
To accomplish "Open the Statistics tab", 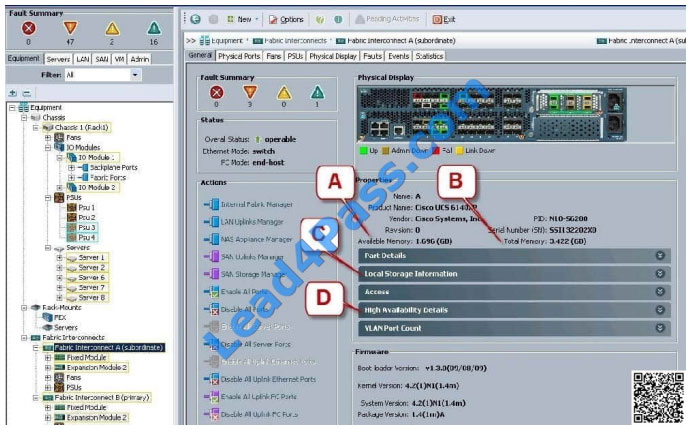I will [x=429, y=56].
